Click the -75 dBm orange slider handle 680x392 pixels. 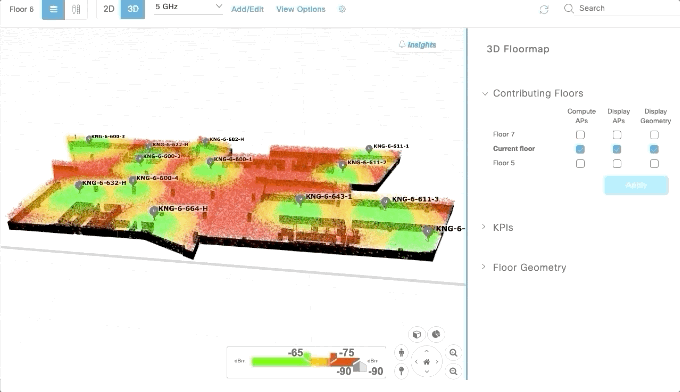pyautogui.click(x=333, y=357)
